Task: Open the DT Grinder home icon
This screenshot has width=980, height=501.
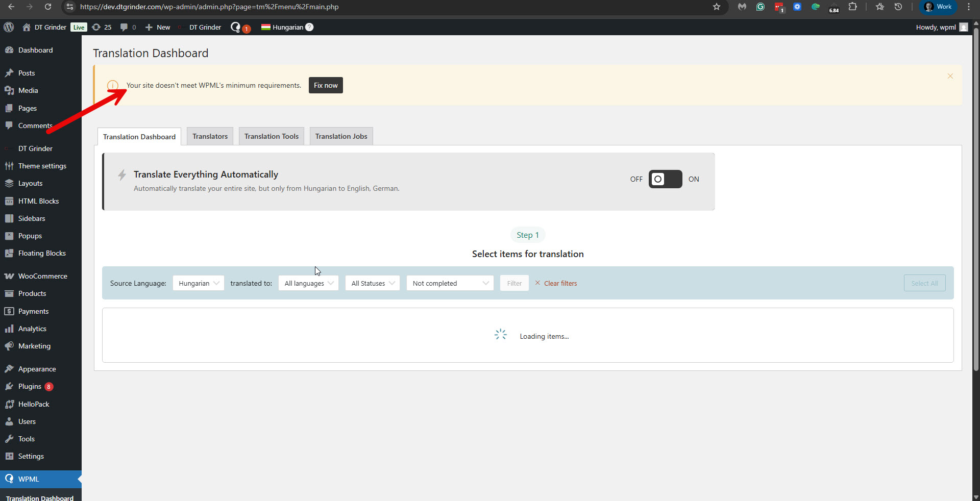Action: click(27, 27)
